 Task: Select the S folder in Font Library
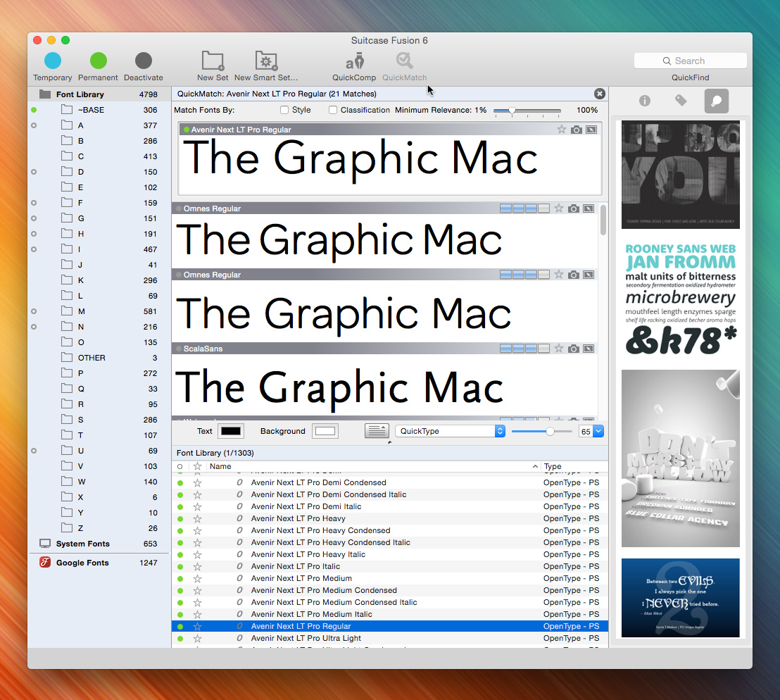99,420
